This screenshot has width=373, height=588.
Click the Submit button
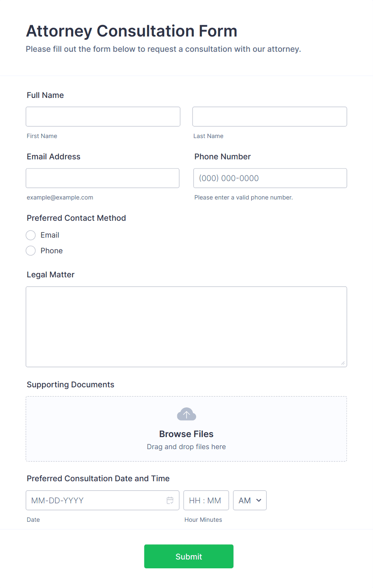point(189,556)
